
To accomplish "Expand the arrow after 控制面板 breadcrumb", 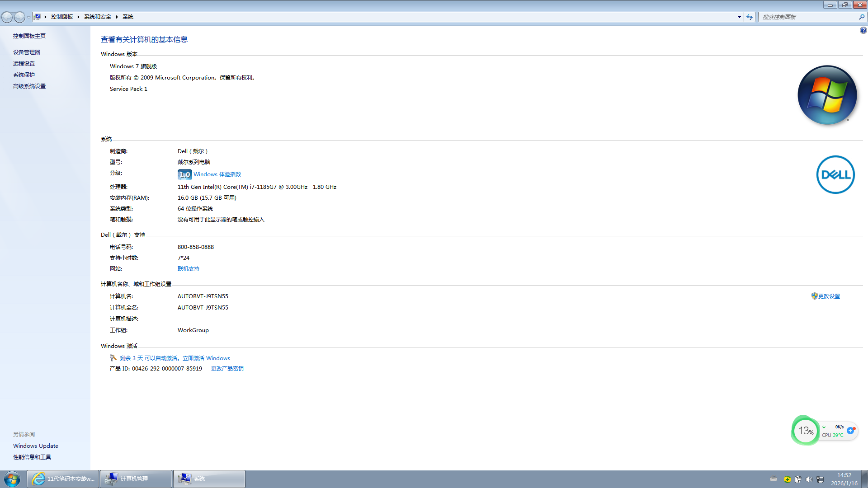I will [79, 17].
